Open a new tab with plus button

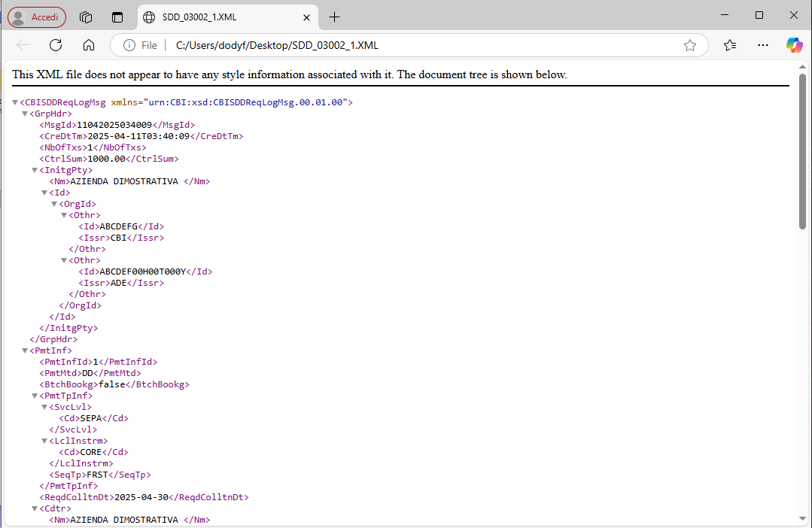335,17
